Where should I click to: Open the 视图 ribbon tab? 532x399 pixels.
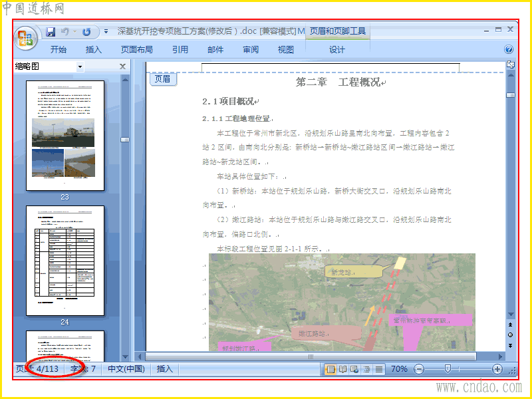[286, 49]
